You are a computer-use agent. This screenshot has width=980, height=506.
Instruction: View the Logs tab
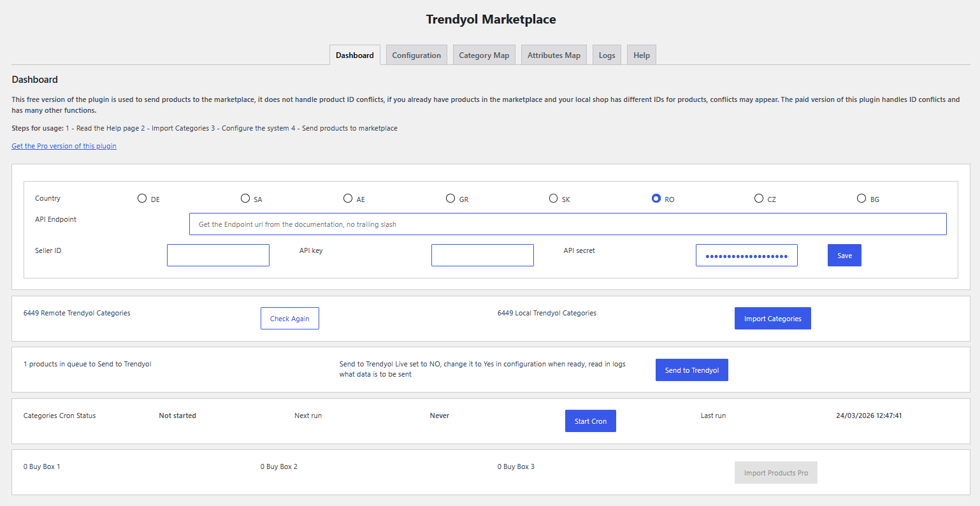(607, 55)
